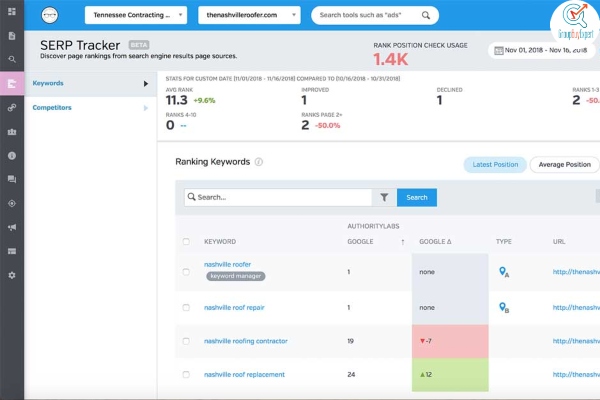Open the chat bubbles icon in sidebar
The image size is (600, 400).
coord(12,179)
